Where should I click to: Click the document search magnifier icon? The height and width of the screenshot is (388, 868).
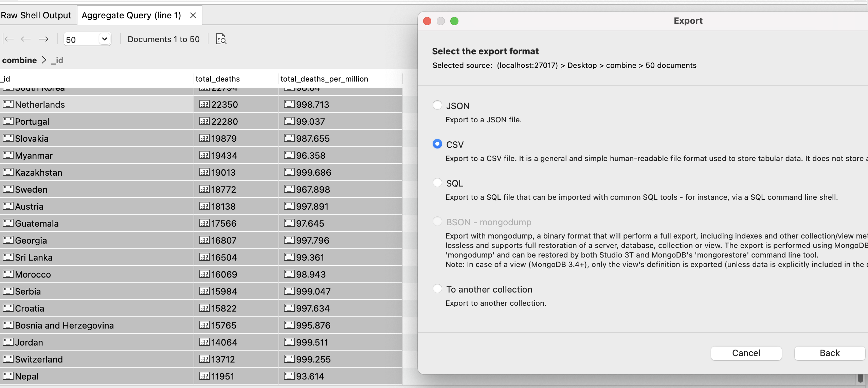coord(221,39)
